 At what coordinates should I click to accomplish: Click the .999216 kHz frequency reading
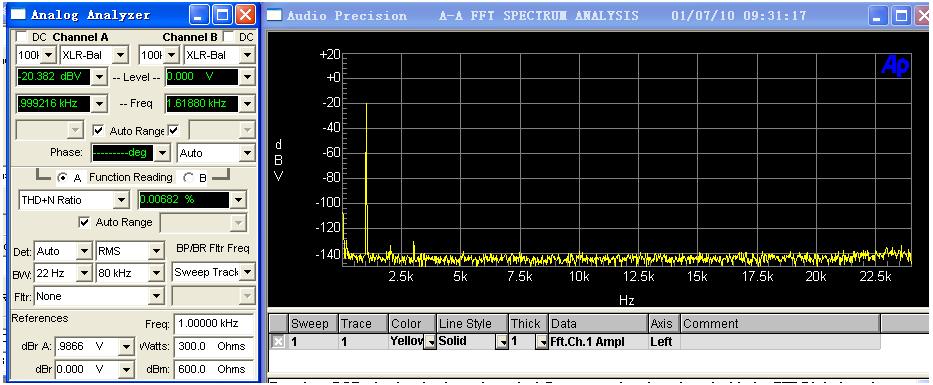pyautogui.click(x=54, y=104)
